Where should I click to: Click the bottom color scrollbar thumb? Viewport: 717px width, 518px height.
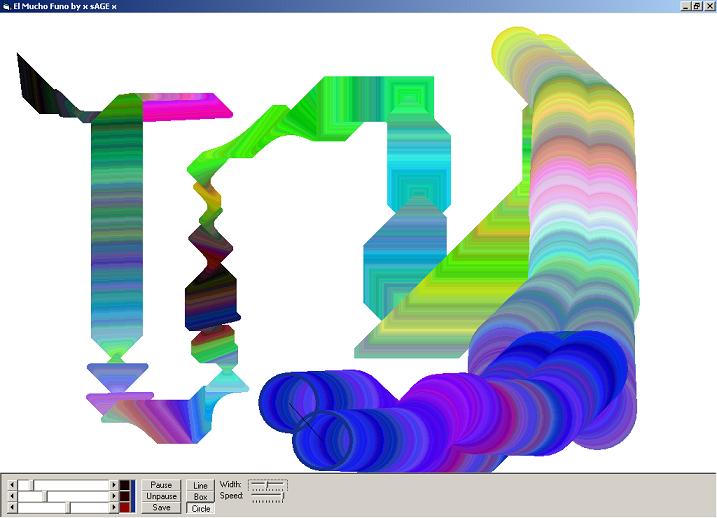(68, 508)
